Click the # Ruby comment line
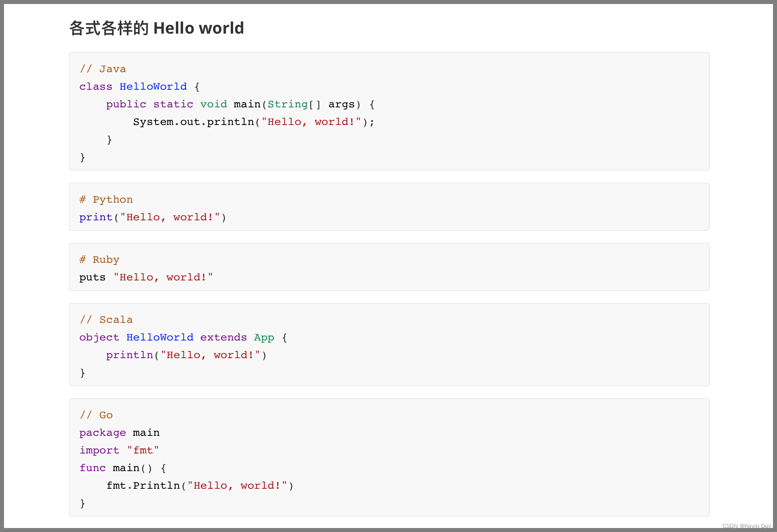Viewport: 777px width, 532px height. point(99,260)
